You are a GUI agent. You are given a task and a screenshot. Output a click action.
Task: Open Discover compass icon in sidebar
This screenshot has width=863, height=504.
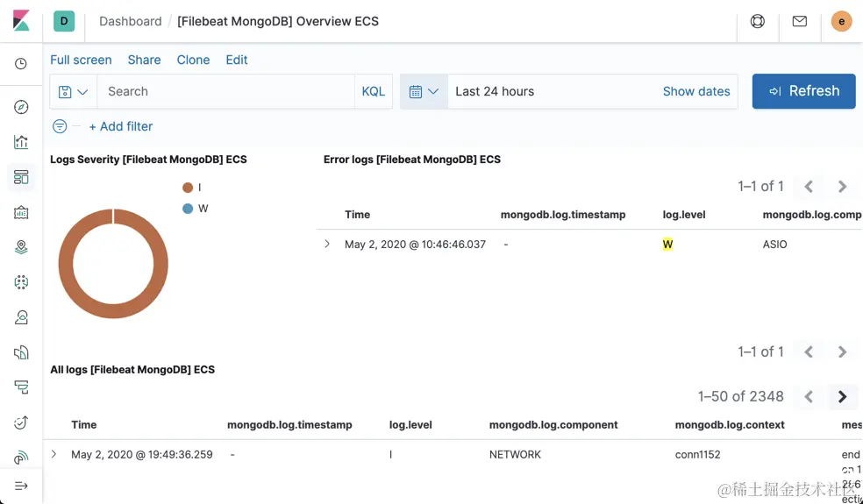(21, 107)
